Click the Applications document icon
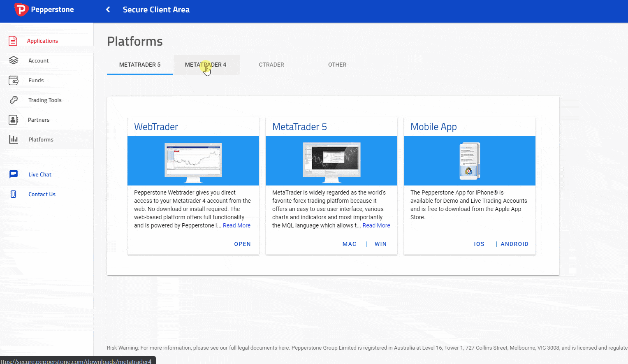Image resolution: width=628 pixels, height=364 pixels. click(13, 41)
